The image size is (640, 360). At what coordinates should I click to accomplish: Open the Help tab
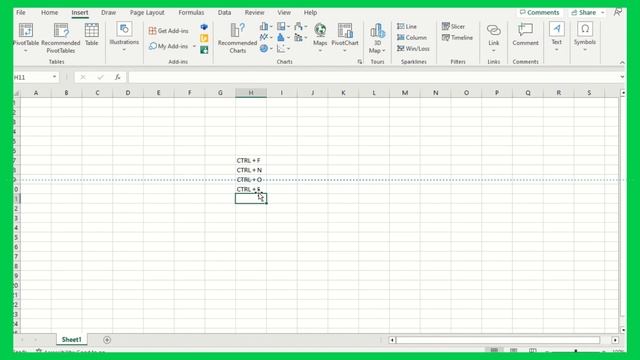pyautogui.click(x=310, y=13)
